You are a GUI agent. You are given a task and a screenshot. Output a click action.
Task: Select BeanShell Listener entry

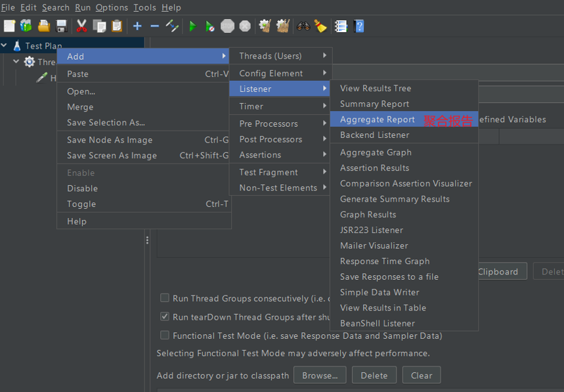tap(404, 323)
